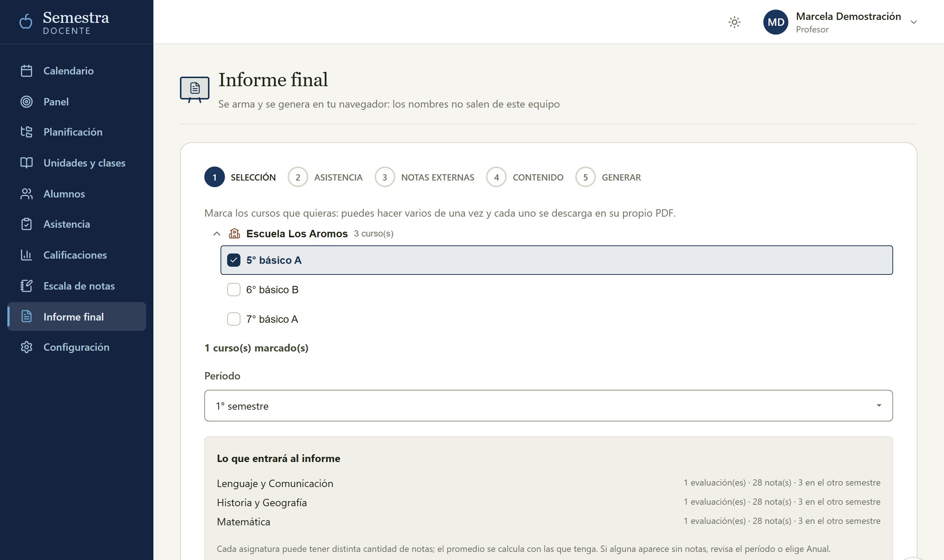The width and height of the screenshot is (944, 560).
Task: Click the Alumnos people icon
Action: coord(27,194)
